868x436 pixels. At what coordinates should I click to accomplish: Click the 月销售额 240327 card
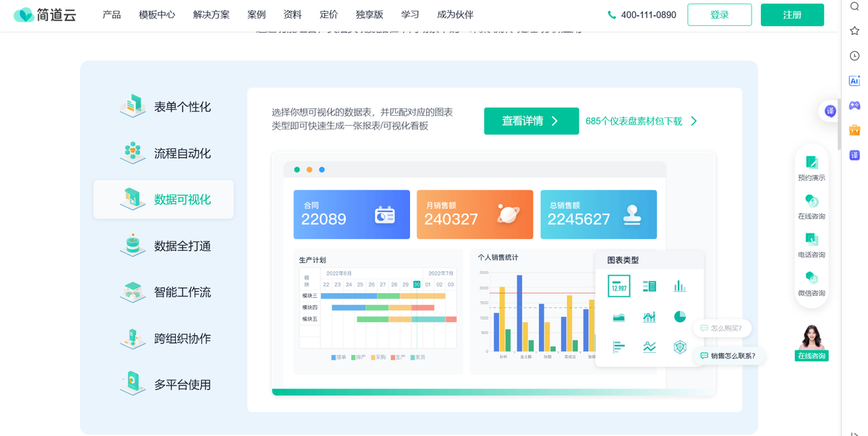click(475, 214)
